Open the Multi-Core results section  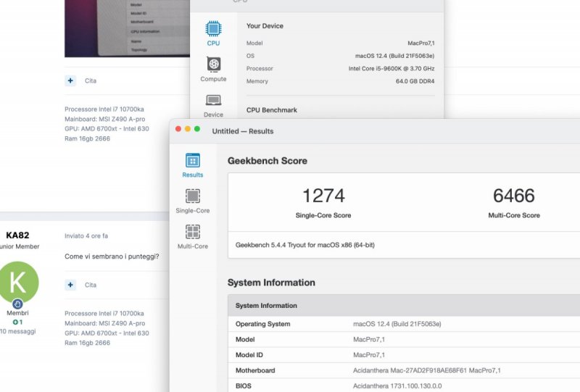(193, 237)
